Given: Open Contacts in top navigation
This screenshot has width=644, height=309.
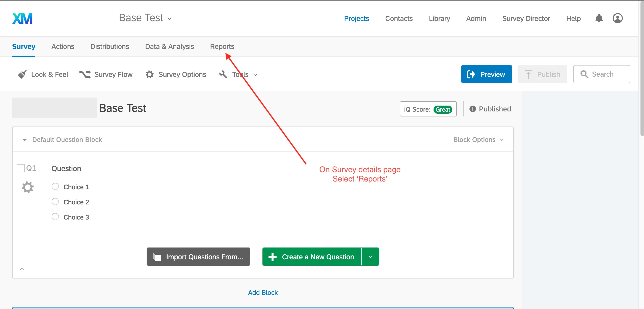Looking at the screenshot, I should click(399, 18).
